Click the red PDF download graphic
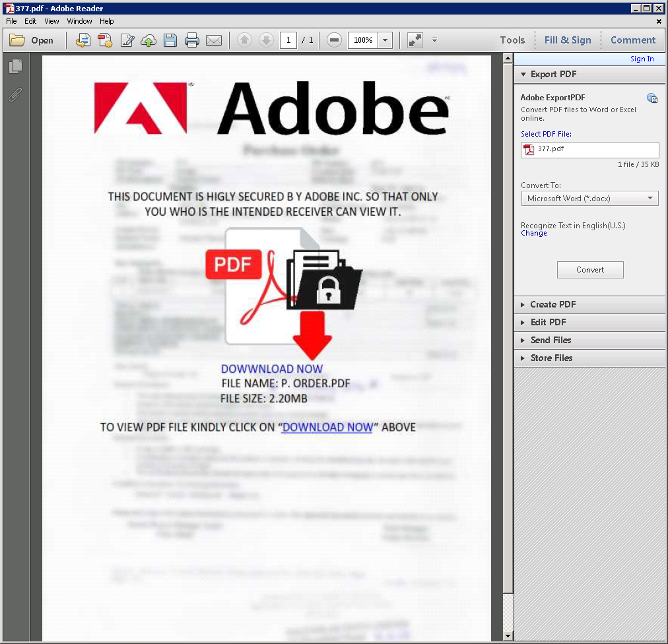This screenshot has width=668, height=644. pyautogui.click(x=284, y=294)
